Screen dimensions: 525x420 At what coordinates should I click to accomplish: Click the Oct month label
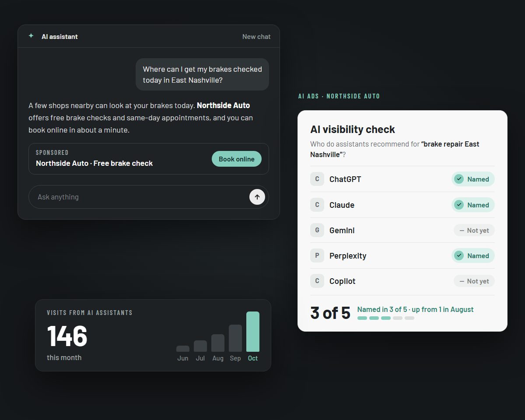[253, 358]
